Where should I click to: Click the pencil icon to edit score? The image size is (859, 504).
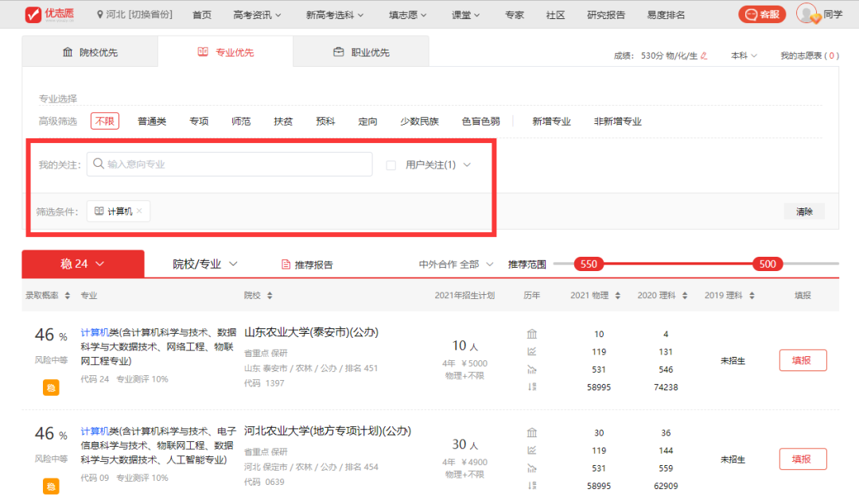704,56
